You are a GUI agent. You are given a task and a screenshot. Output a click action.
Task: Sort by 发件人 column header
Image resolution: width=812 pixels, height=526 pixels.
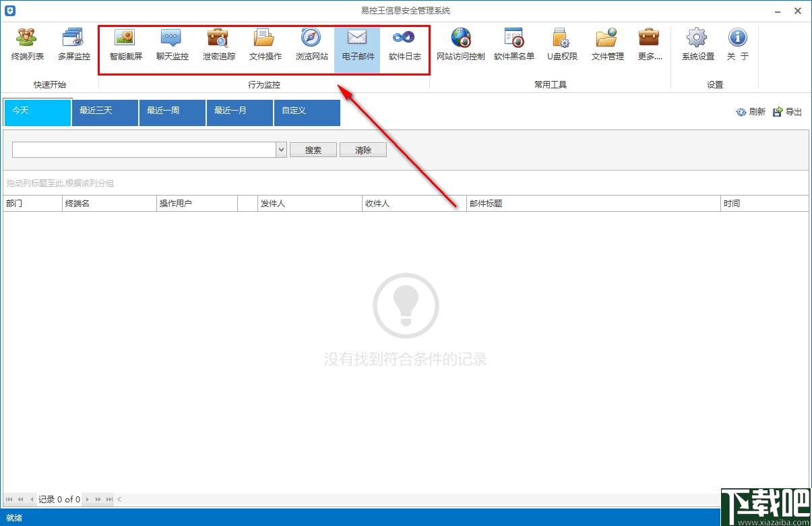[310, 204]
